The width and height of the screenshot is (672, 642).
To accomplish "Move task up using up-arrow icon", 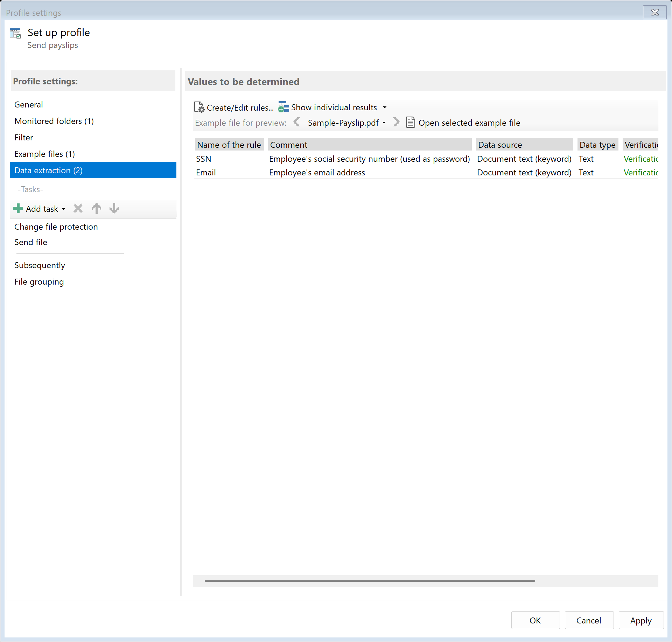I will tap(97, 208).
